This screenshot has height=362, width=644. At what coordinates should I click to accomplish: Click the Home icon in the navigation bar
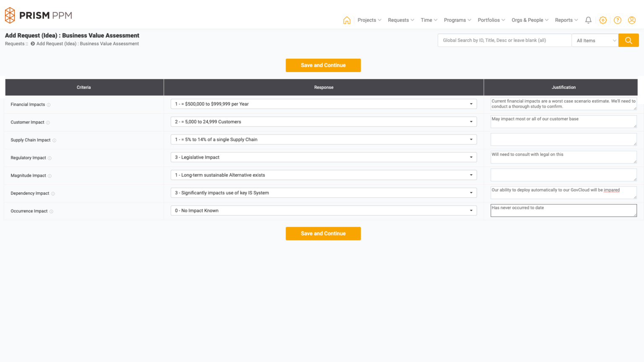coord(347,20)
